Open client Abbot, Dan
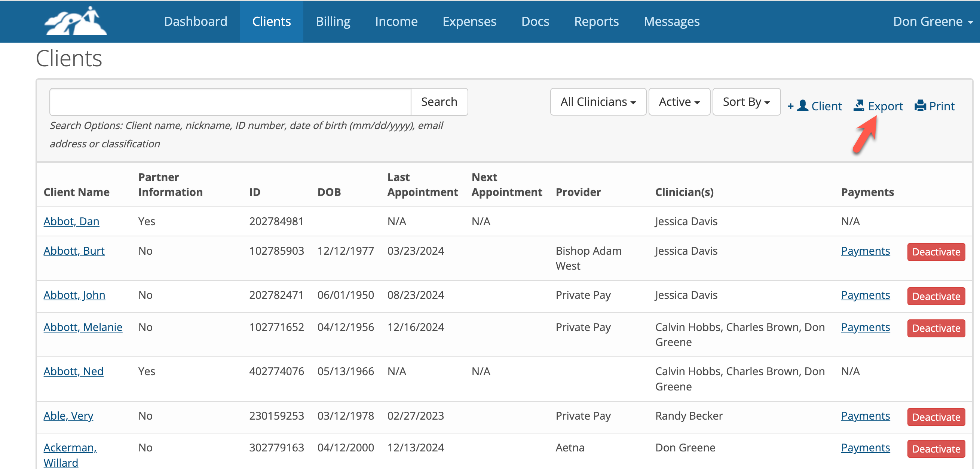Viewport: 980px width, 469px height. (x=71, y=221)
